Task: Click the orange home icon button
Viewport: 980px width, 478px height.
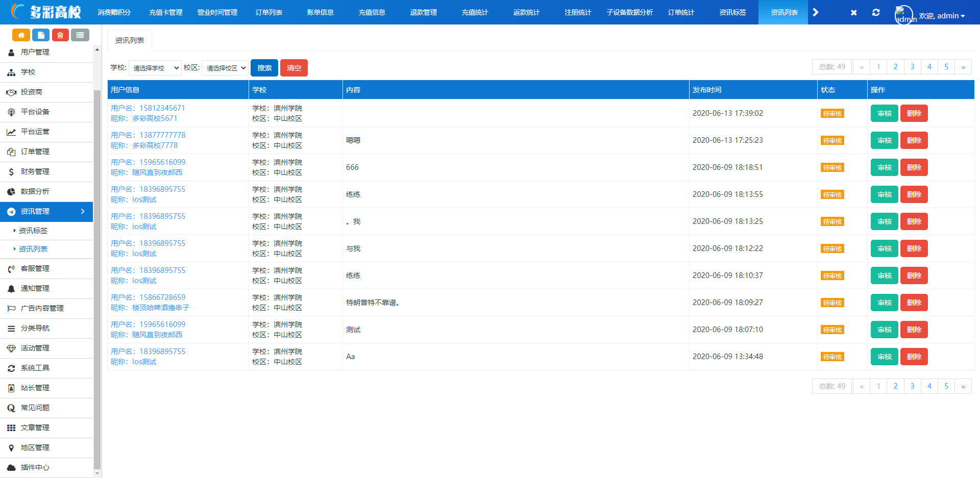Action: [x=21, y=35]
